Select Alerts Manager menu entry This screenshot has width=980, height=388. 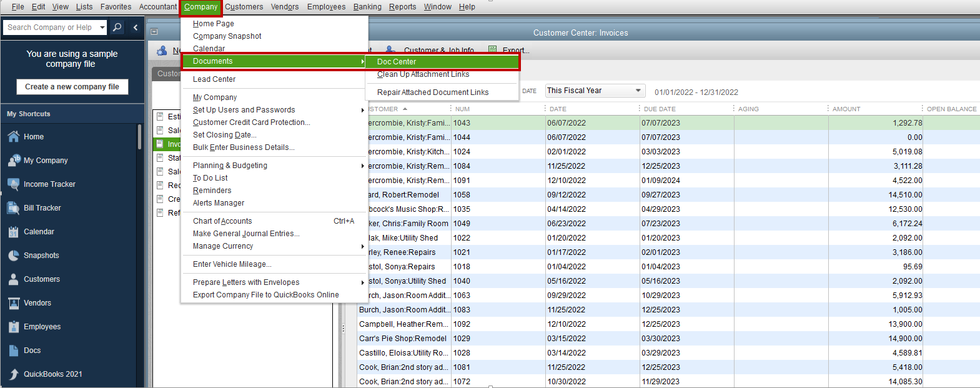219,203
